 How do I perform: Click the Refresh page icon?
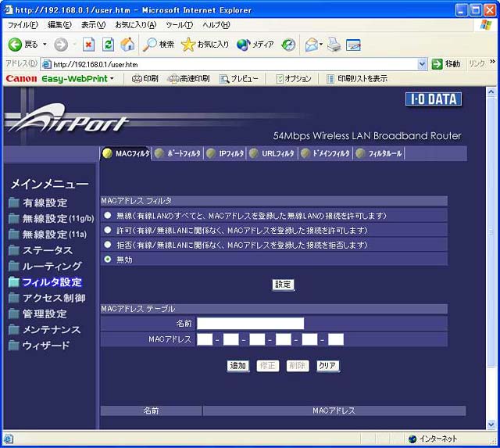(108, 45)
